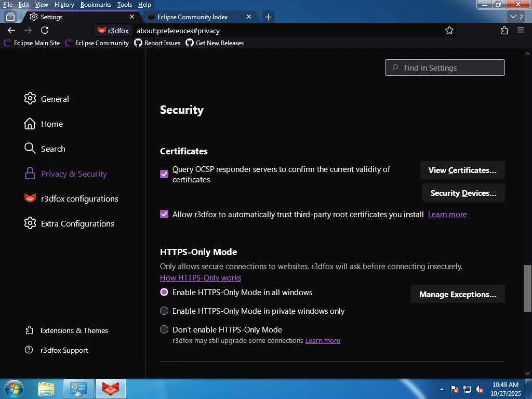
Task: Open Eclipse Main Site bookmark
Action: (x=32, y=43)
